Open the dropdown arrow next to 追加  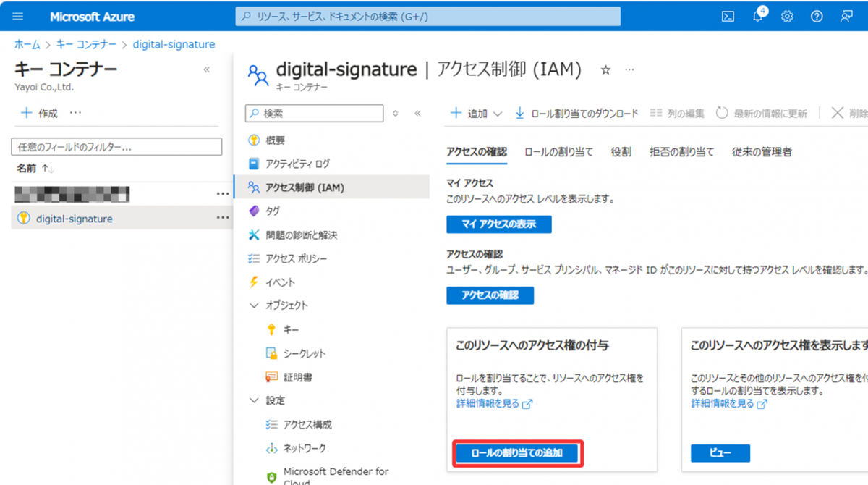pos(497,114)
